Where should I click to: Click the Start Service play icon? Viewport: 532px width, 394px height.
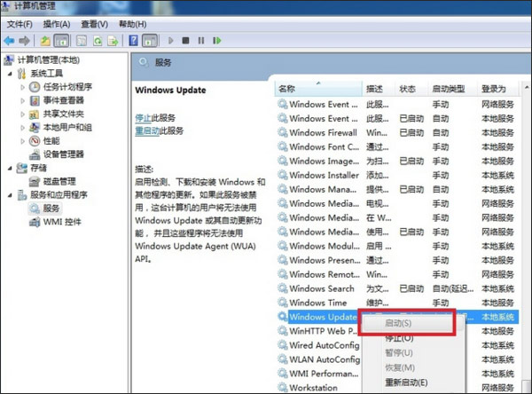pos(170,41)
